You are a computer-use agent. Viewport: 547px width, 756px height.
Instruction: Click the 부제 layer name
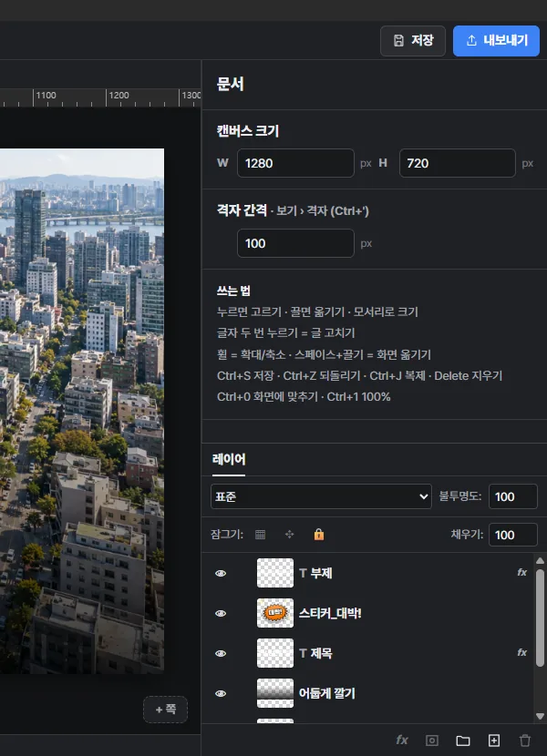(321, 573)
